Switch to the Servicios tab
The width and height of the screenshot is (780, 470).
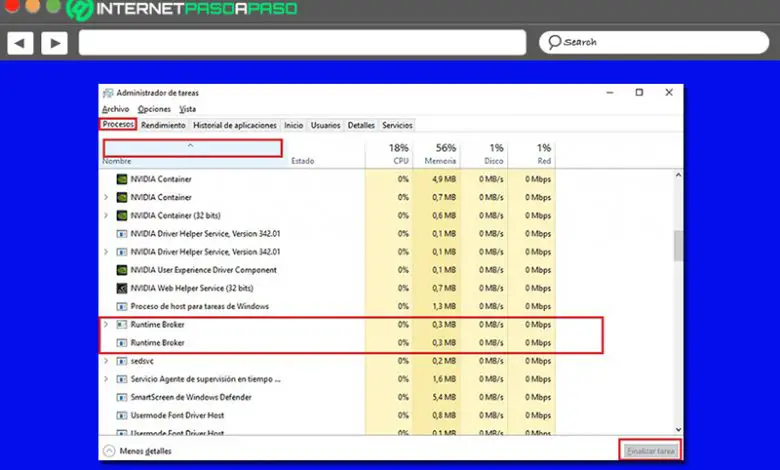[x=397, y=125]
